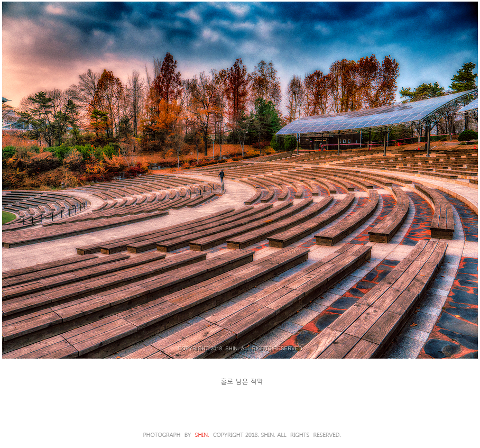Click the lone person walking in the photo
Screen dimensions: 480x448
coord(221,176)
